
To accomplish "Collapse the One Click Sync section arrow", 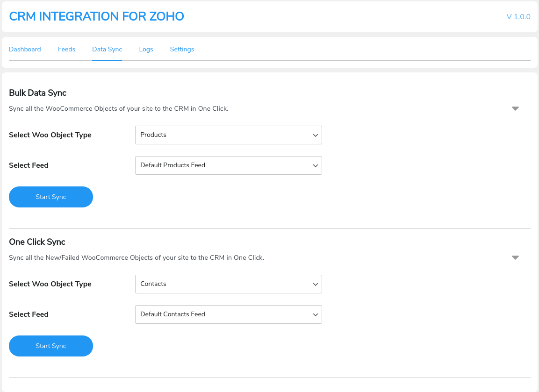I will tap(515, 257).
